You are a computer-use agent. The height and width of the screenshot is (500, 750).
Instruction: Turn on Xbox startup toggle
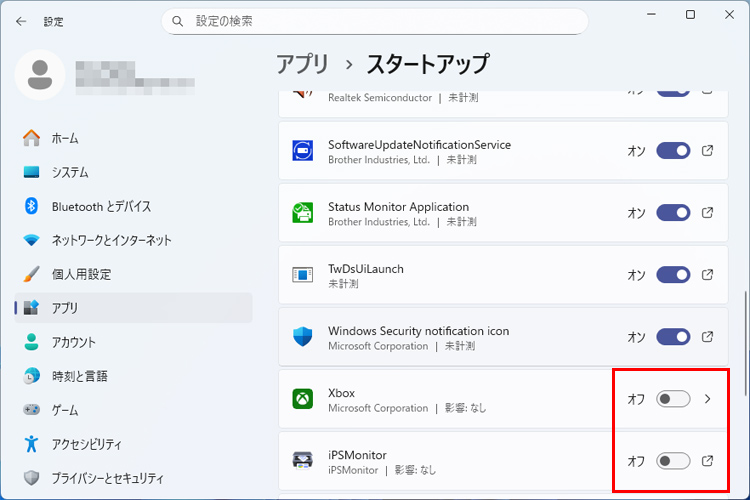click(x=673, y=399)
